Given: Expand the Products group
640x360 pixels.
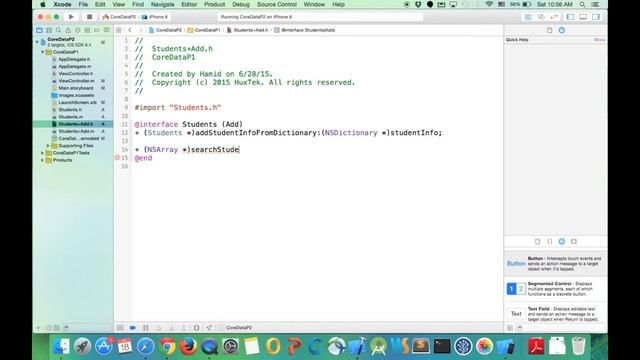Looking at the screenshot, I should click(43, 160).
